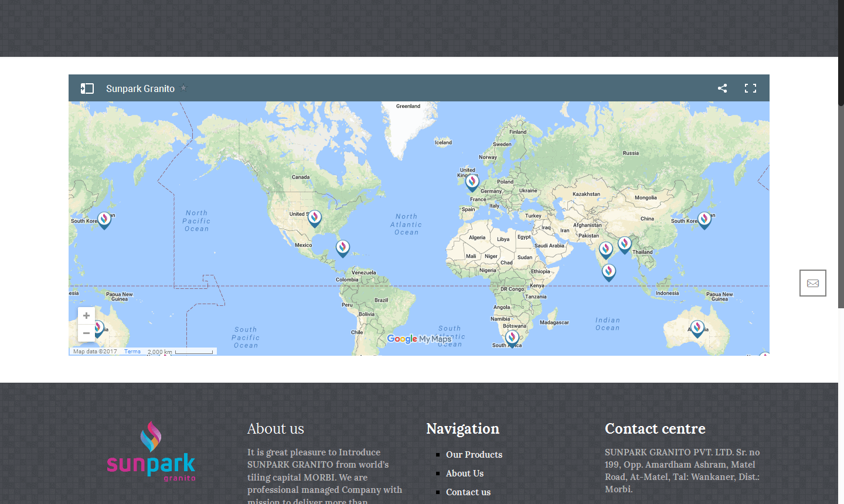The height and width of the screenshot is (504, 844).
Task: Click the Canada label on map
Action: [x=301, y=177]
